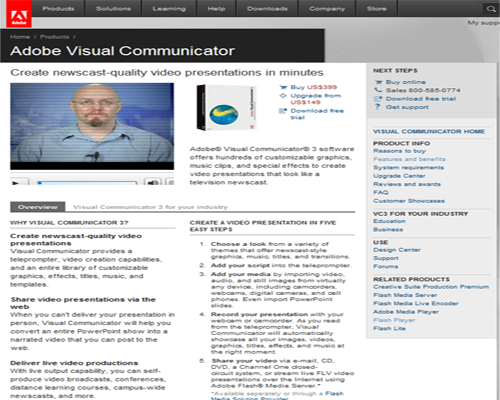Click the shopping cart icon beside Buy US$399
This screenshot has height=400, width=500.
click(283, 87)
